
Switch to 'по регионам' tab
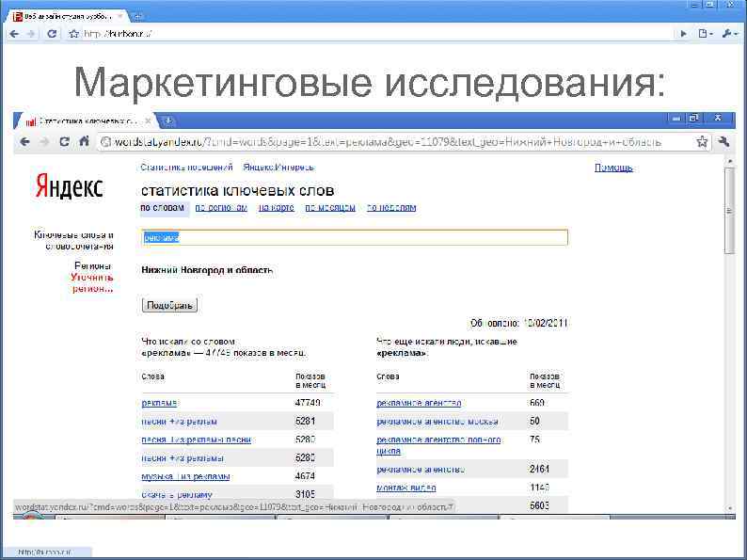[x=221, y=208]
